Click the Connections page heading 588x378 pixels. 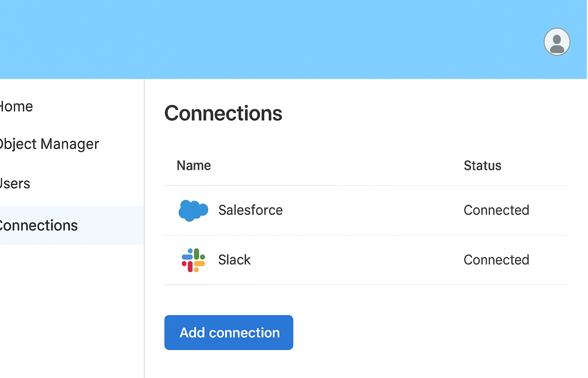(x=223, y=114)
